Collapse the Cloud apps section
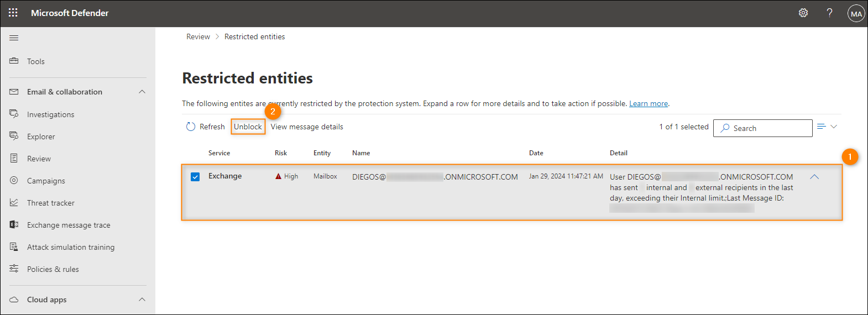 (x=142, y=300)
